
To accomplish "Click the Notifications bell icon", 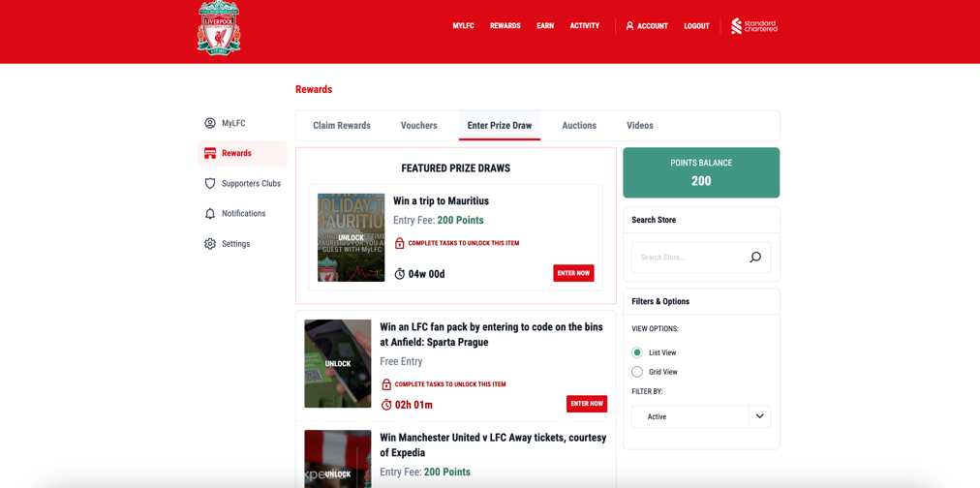I will click(210, 214).
